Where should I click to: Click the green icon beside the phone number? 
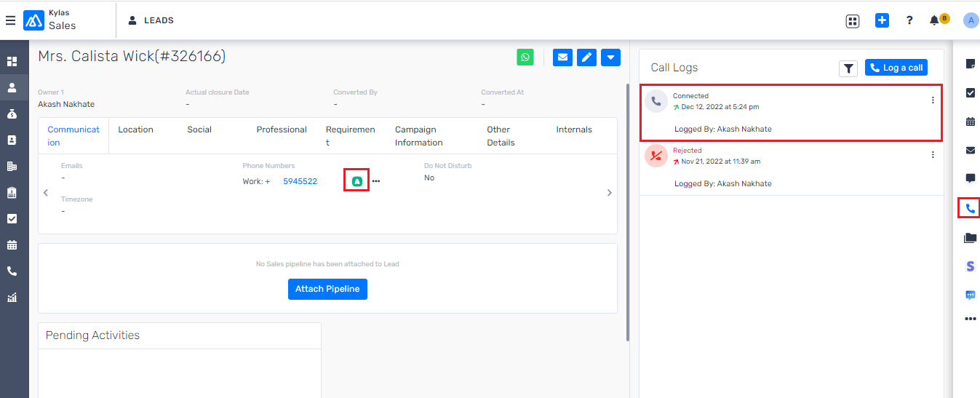356,181
